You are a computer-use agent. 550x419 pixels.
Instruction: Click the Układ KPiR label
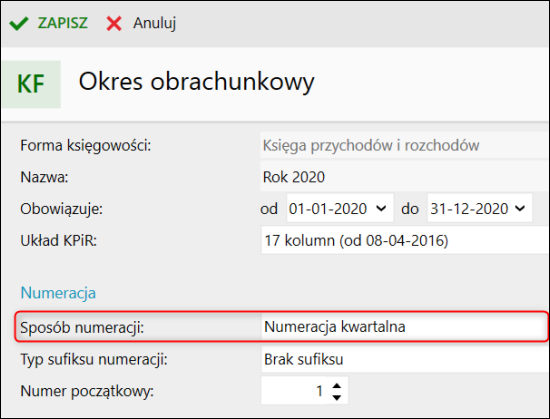pyautogui.click(x=59, y=241)
